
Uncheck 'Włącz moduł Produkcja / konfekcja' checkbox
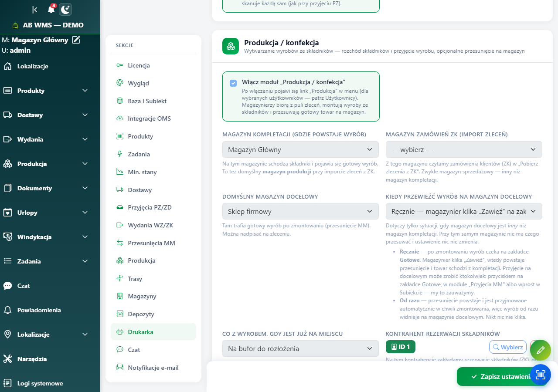pyautogui.click(x=234, y=83)
